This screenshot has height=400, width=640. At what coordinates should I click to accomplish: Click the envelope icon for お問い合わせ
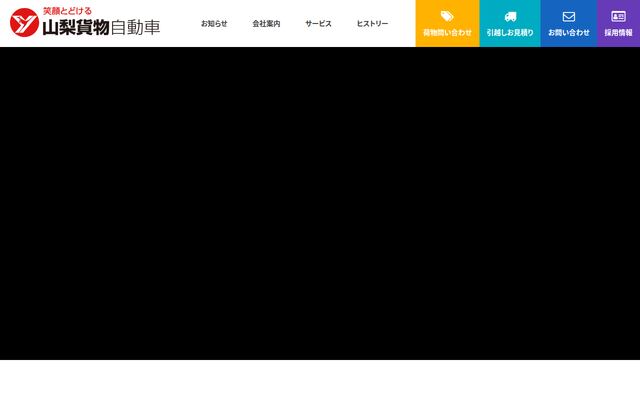(569, 16)
